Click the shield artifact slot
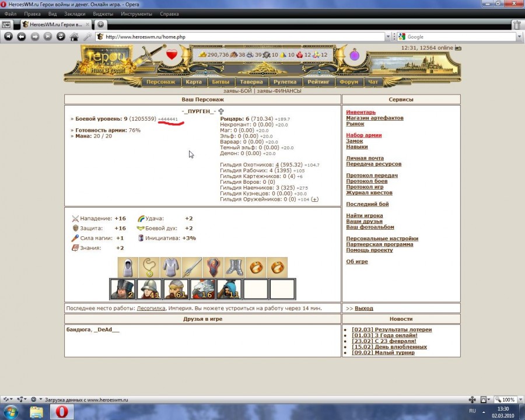Viewport: 525px width, 420px height. [213, 267]
